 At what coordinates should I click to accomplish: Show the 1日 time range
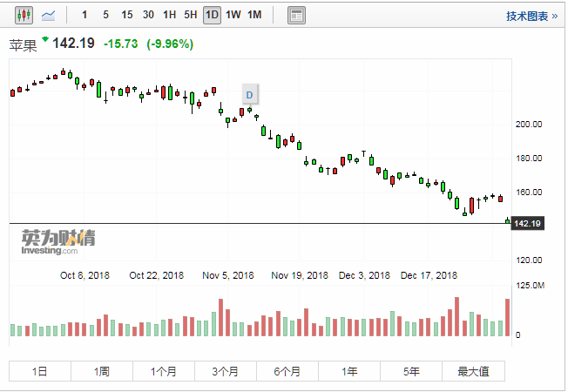tap(40, 371)
